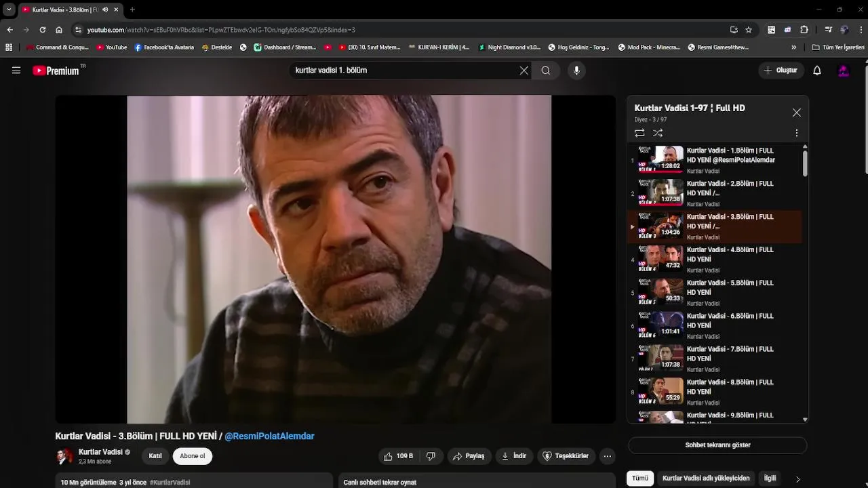Screen dimensions: 868x488
Task: Open the Oluştur create menu
Action: tap(781, 70)
